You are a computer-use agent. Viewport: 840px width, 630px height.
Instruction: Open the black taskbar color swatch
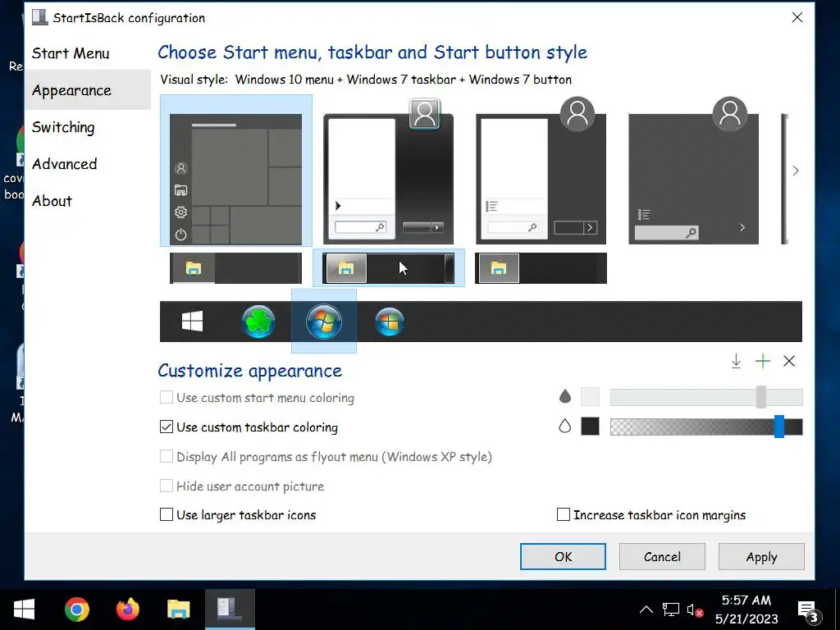pyautogui.click(x=591, y=427)
